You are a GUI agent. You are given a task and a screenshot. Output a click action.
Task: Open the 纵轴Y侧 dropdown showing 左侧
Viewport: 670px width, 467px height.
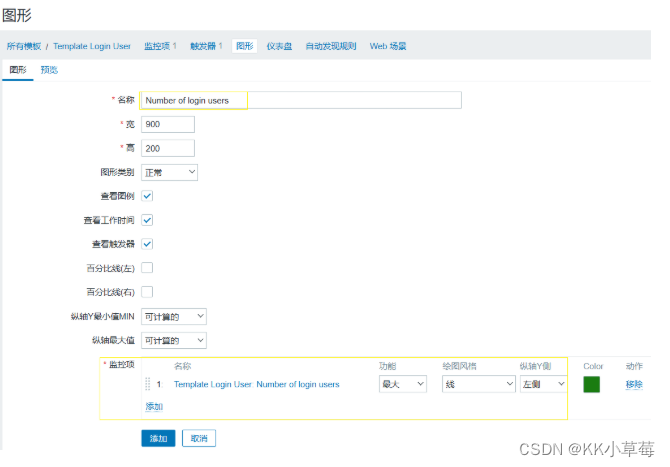pos(544,384)
